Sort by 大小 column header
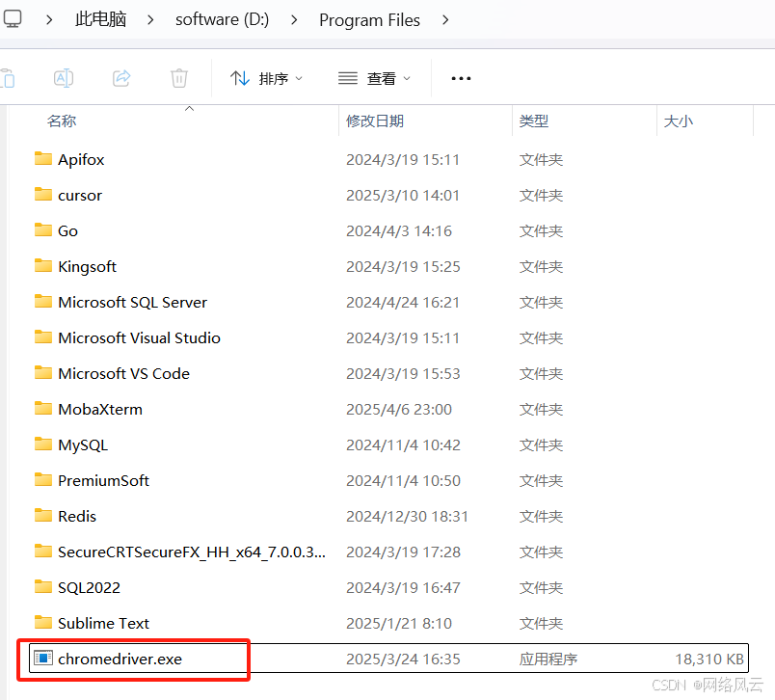 [x=679, y=121]
